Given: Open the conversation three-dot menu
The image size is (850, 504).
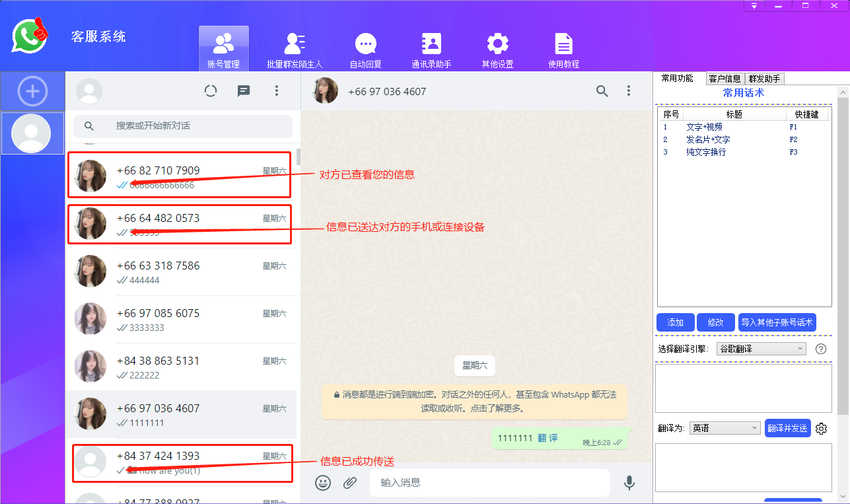Looking at the screenshot, I should coord(629,91).
